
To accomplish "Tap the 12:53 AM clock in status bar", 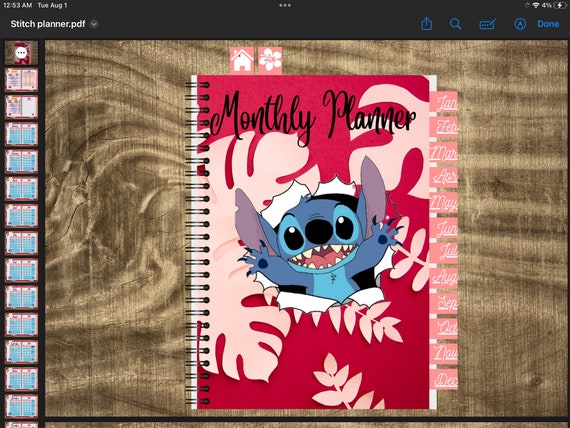I will point(17,5).
